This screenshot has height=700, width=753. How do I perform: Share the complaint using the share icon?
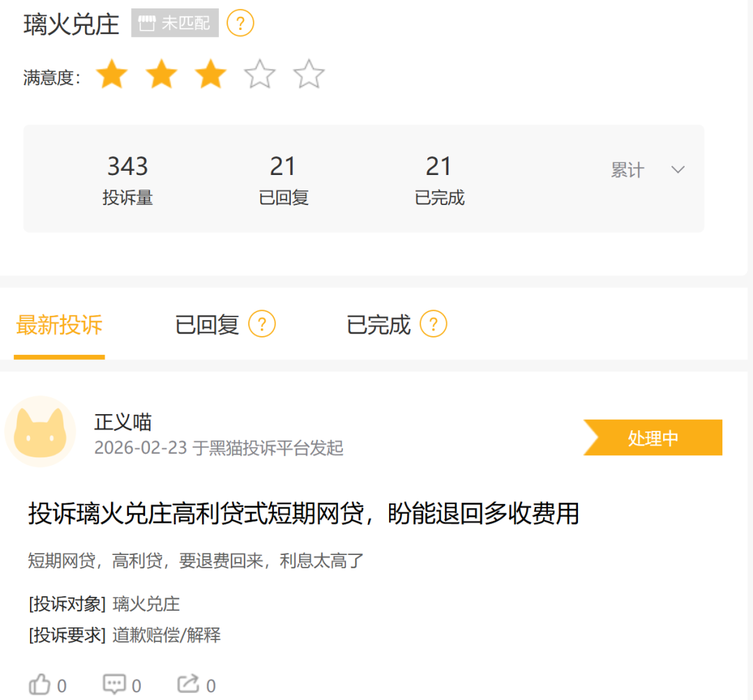(x=188, y=684)
